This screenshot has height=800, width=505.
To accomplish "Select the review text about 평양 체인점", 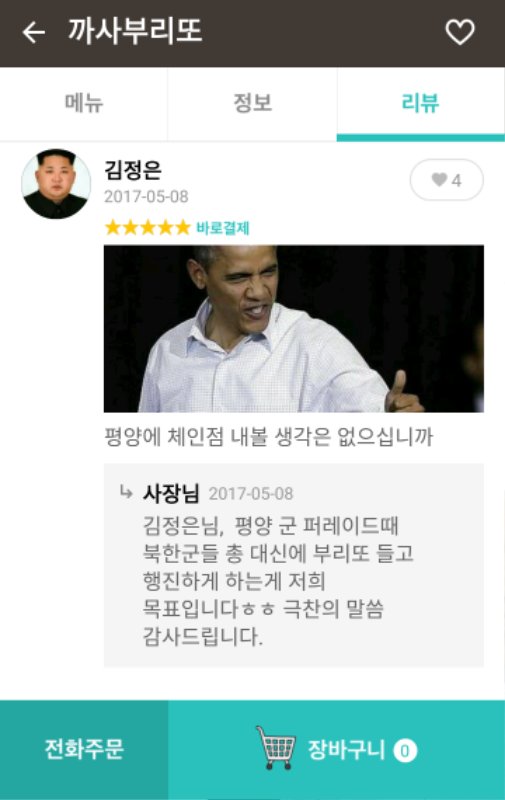I will click(x=269, y=437).
